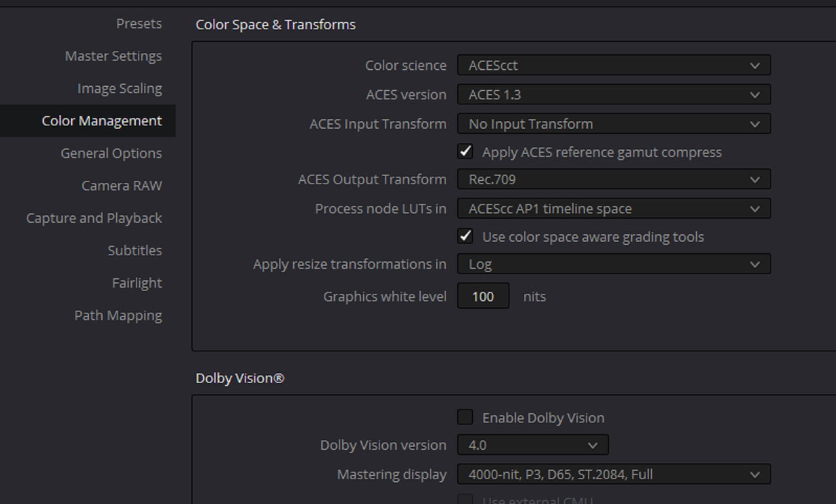Click the Dolby Vision version label

tap(383, 445)
